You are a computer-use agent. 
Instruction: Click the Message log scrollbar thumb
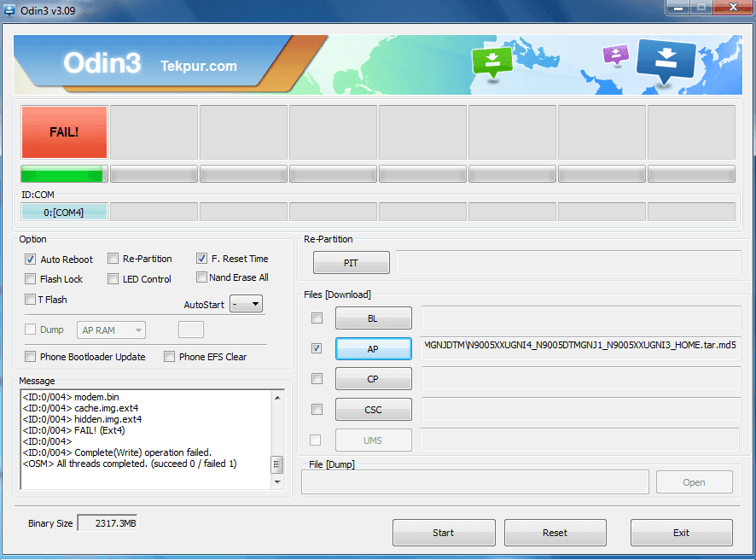pos(276,464)
